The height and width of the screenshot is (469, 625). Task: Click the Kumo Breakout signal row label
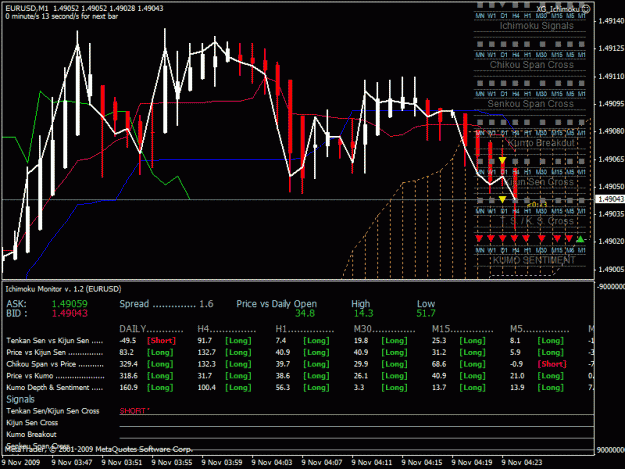[31, 434]
